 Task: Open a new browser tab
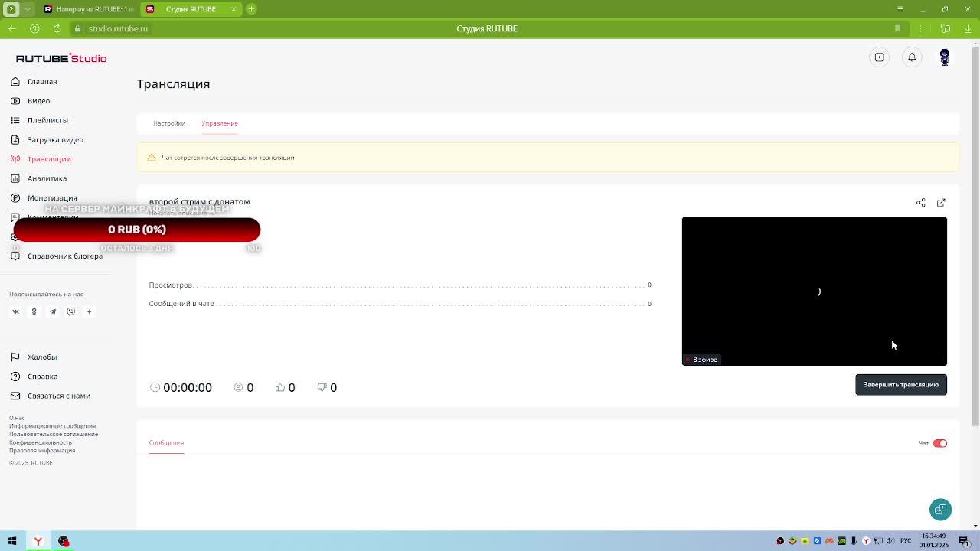click(251, 9)
